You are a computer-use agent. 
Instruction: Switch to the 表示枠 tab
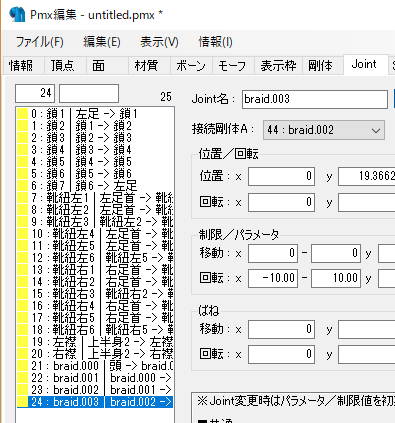point(278,65)
